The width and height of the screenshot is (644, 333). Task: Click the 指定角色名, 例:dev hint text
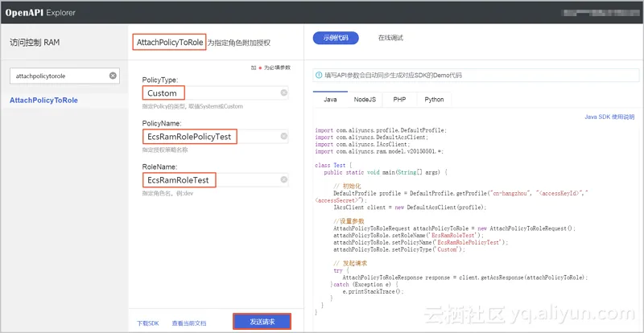167,193
